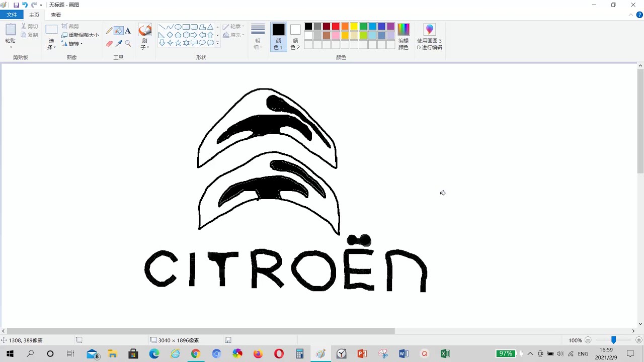Collapse the ribbon with the chevron
The height and width of the screenshot is (362, 644).
(x=631, y=15)
